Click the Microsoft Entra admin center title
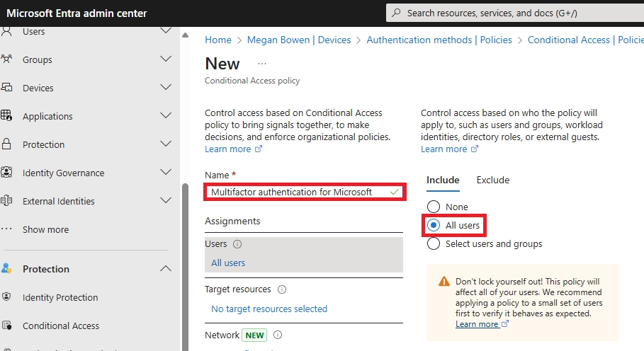The height and width of the screenshot is (351, 644). 77,13
